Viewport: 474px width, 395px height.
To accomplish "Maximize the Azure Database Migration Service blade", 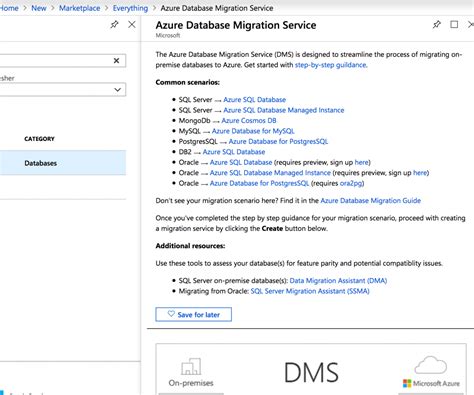I will tap(454, 24).
